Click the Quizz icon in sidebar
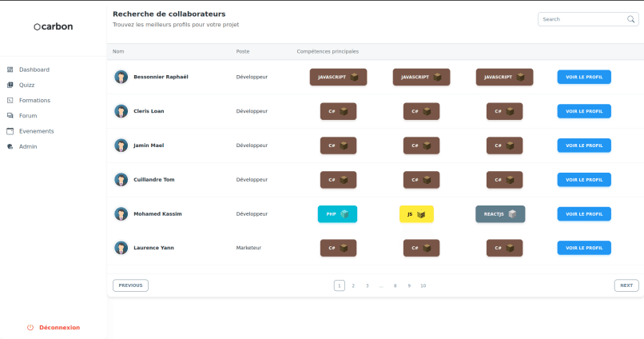Image resolution: width=644 pixels, height=339 pixels. coord(10,85)
